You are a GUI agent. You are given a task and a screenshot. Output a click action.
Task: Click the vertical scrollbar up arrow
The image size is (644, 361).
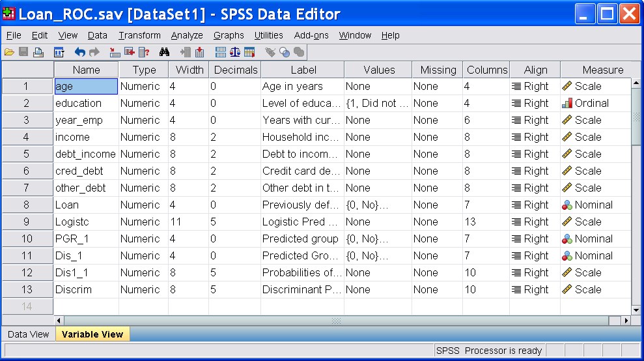(x=636, y=83)
